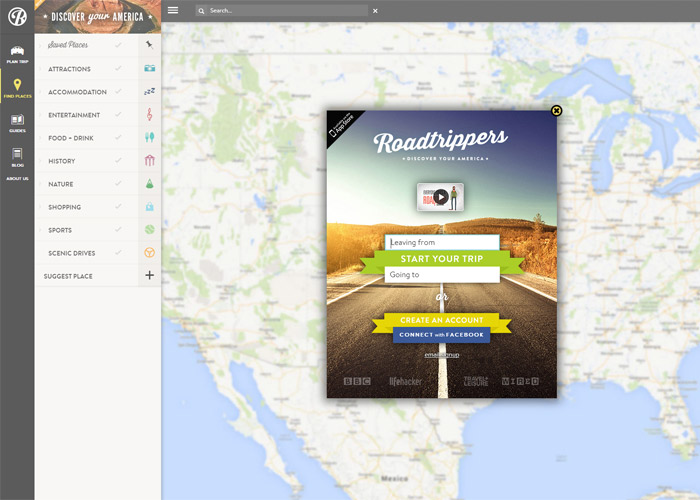Screen dimensions: 700x500
Task: Expand the Accommodation category label
Action: pos(77,92)
